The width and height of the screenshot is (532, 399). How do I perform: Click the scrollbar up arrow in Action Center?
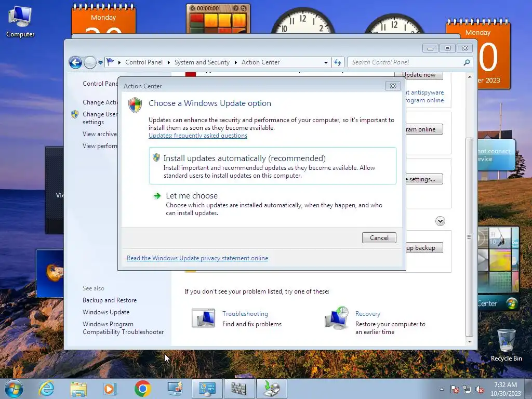pyautogui.click(x=470, y=77)
